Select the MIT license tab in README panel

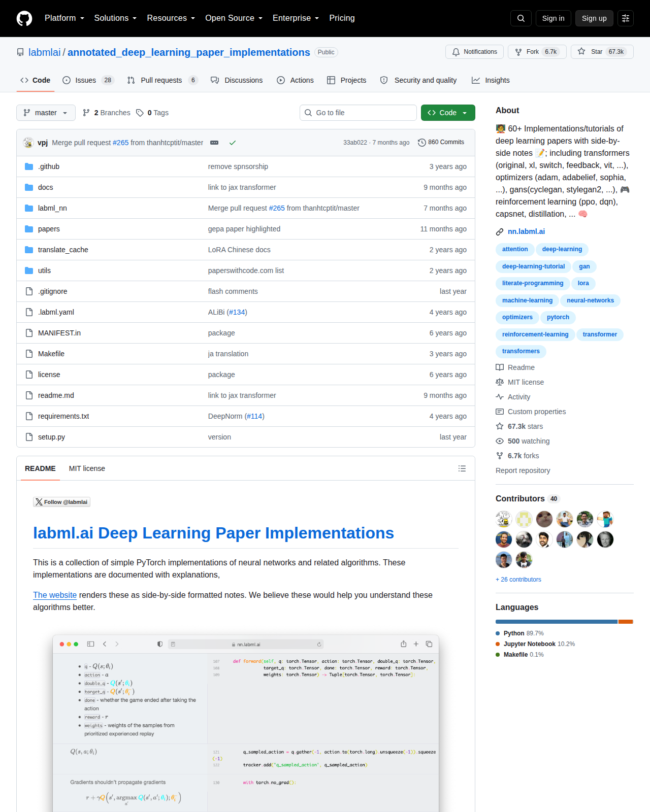coord(87,468)
